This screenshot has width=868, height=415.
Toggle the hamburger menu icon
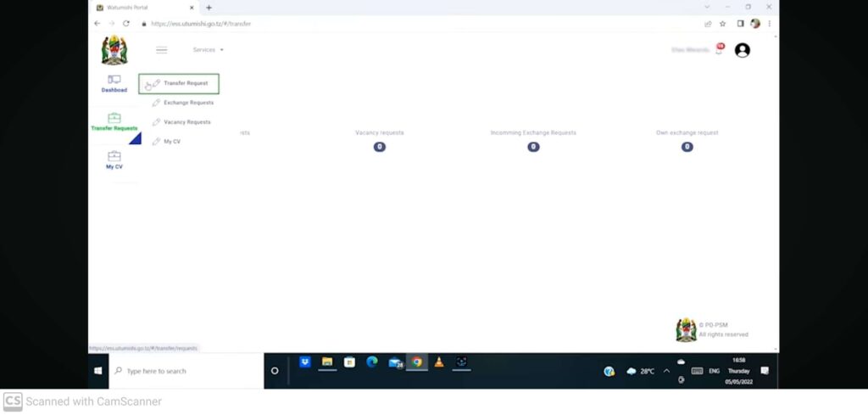[x=161, y=50]
